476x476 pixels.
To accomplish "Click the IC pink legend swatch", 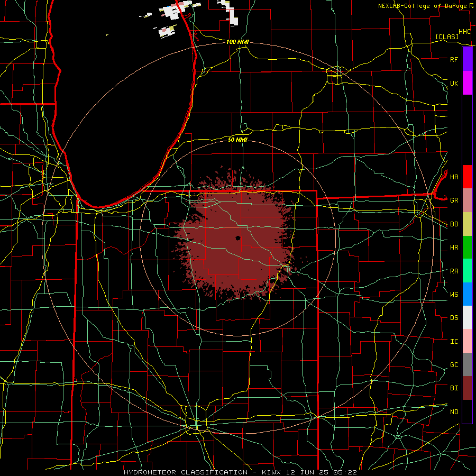I will 467,341.
